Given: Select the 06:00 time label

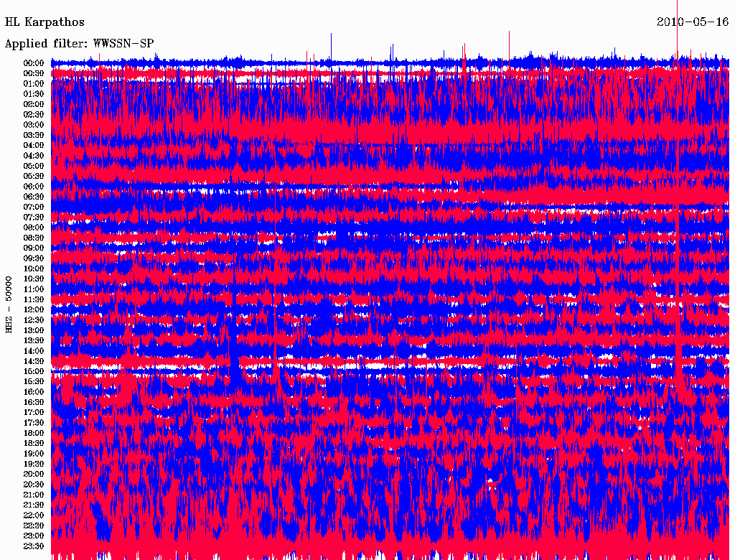Looking at the screenshot, I should (34, 187).
